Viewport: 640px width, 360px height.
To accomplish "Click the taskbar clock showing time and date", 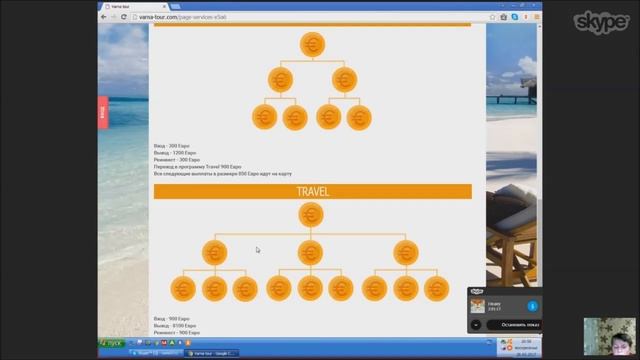I will (526, 348).
